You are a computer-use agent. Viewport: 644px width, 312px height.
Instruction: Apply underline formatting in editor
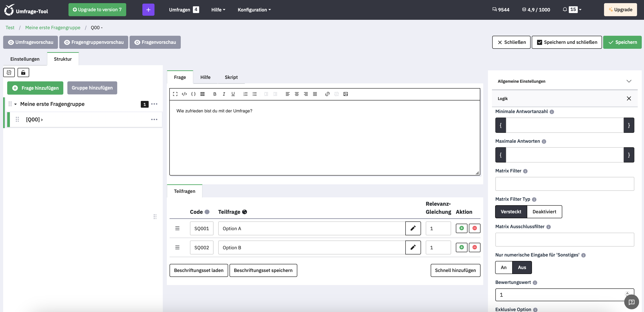click(233, 94)
